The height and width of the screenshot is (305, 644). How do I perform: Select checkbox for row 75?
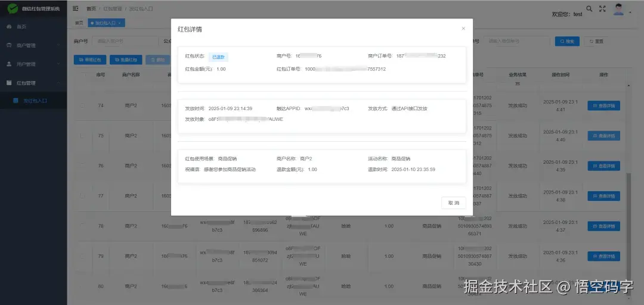point(82,135)
